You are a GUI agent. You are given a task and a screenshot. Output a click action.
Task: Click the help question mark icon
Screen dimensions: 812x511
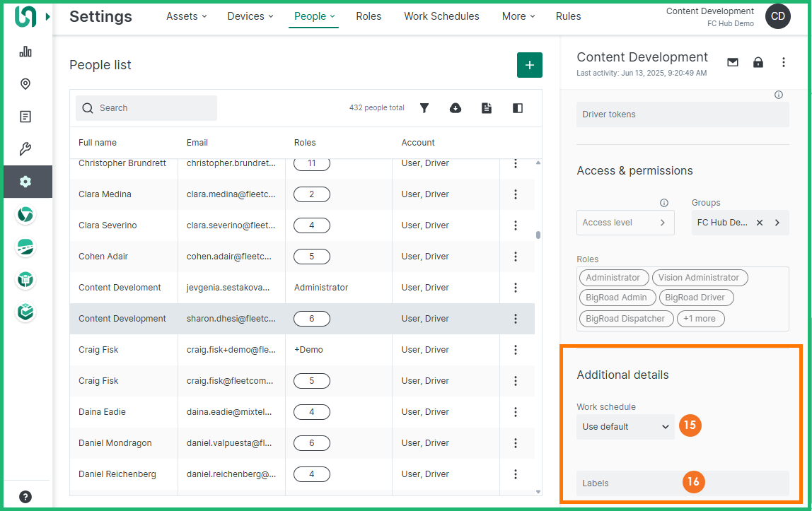pyautogui.click(x=25, y=496)
